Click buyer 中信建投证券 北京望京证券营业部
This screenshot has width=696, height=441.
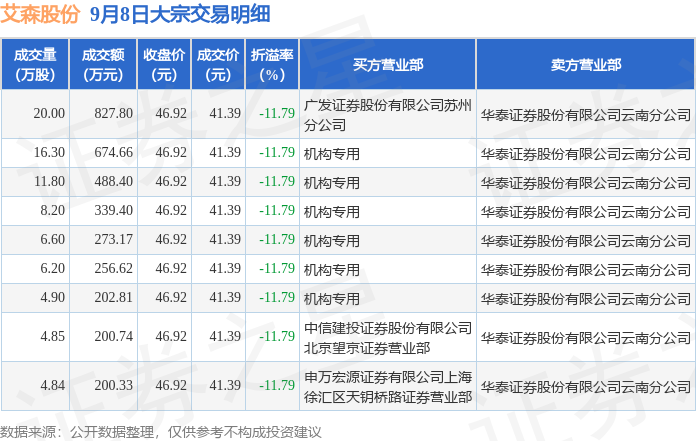click(x=388, y=338)
